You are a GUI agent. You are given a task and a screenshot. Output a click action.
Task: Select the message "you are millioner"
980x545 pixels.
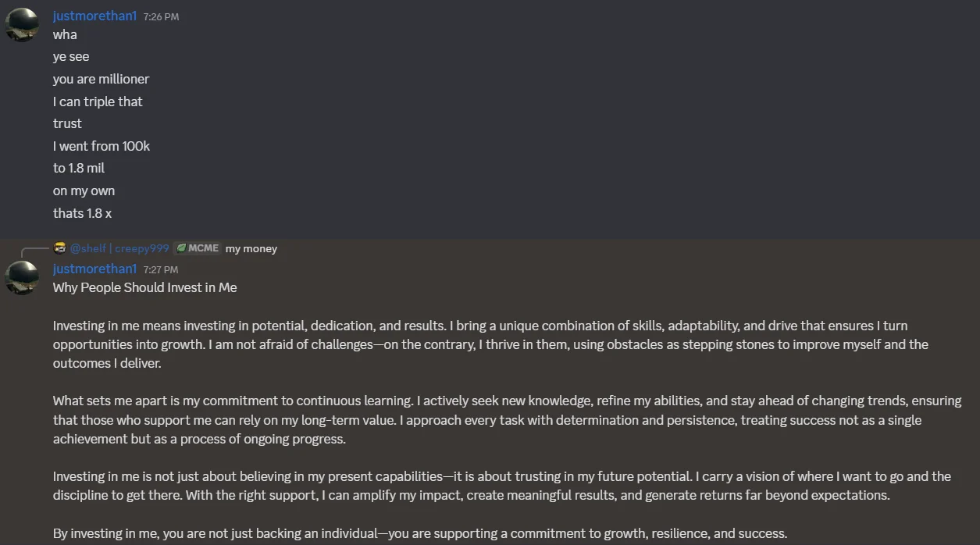[x=101, y=79]
